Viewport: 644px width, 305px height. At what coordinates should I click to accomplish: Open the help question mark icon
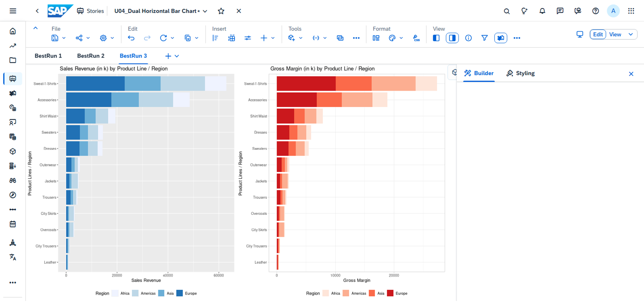tap(596, 11)
